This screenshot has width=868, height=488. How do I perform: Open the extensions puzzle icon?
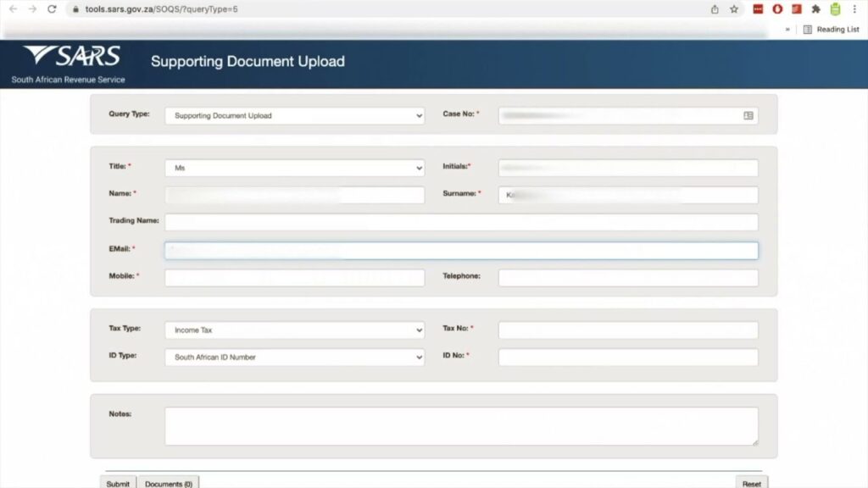(816, 8)
